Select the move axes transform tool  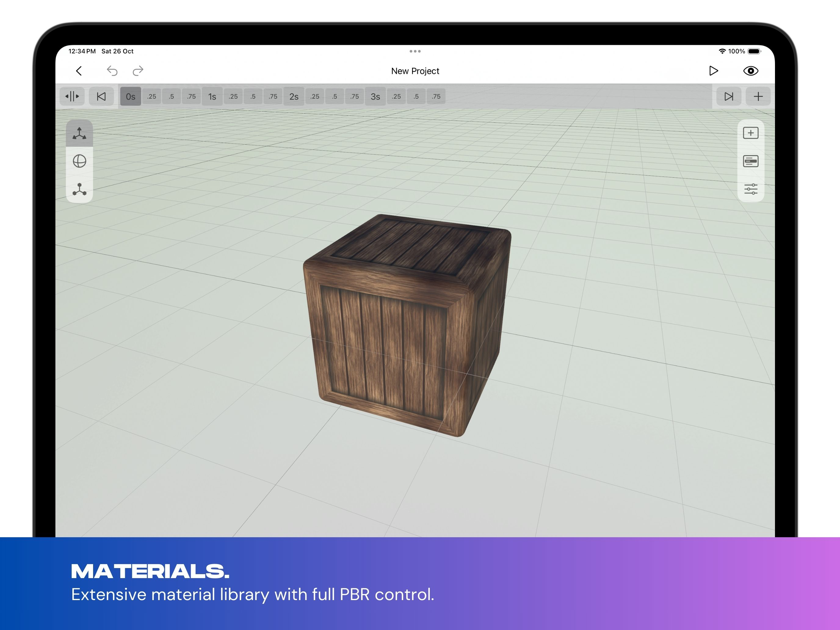coord(79,134)
